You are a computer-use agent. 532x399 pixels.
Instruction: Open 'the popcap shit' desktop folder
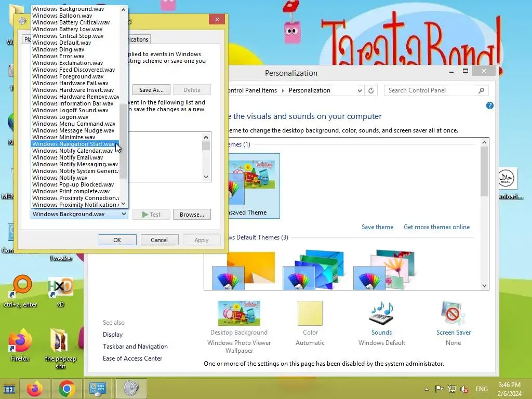tap(60, 349)
